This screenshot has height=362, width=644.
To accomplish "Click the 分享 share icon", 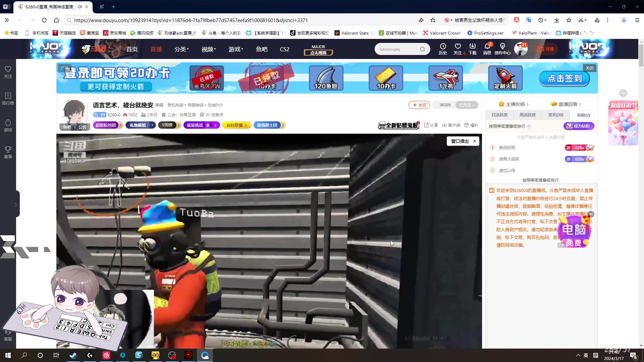I will (431, 125).
